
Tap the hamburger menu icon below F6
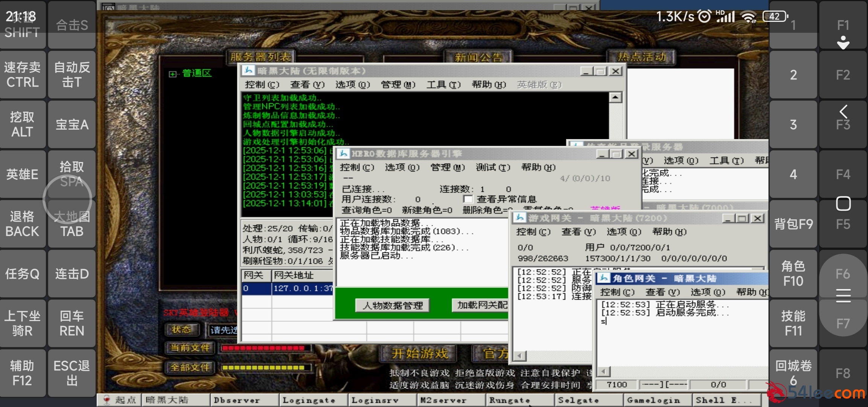pos(843,295)
